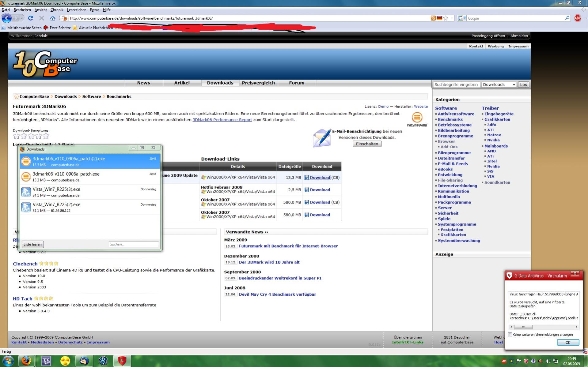Bookmark page with the star icon
Viewport: 588px width, 367px height.
446,18
